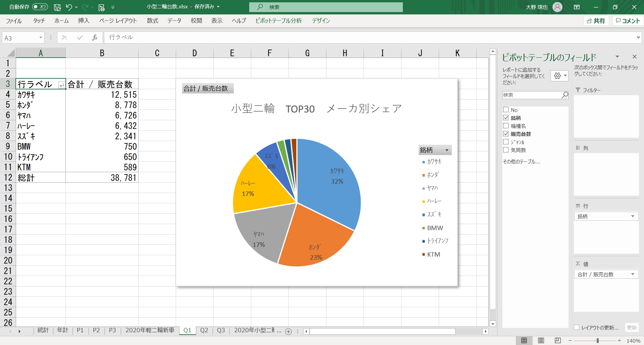
Task: Open the ピボットテーブル分析 ribbon tab
Action: coord(278,21)
